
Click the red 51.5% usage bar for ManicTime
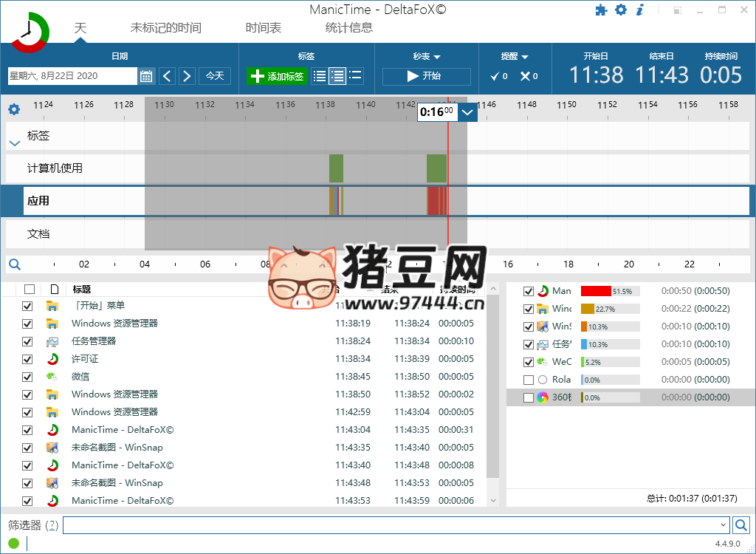[x=594, y=291]
